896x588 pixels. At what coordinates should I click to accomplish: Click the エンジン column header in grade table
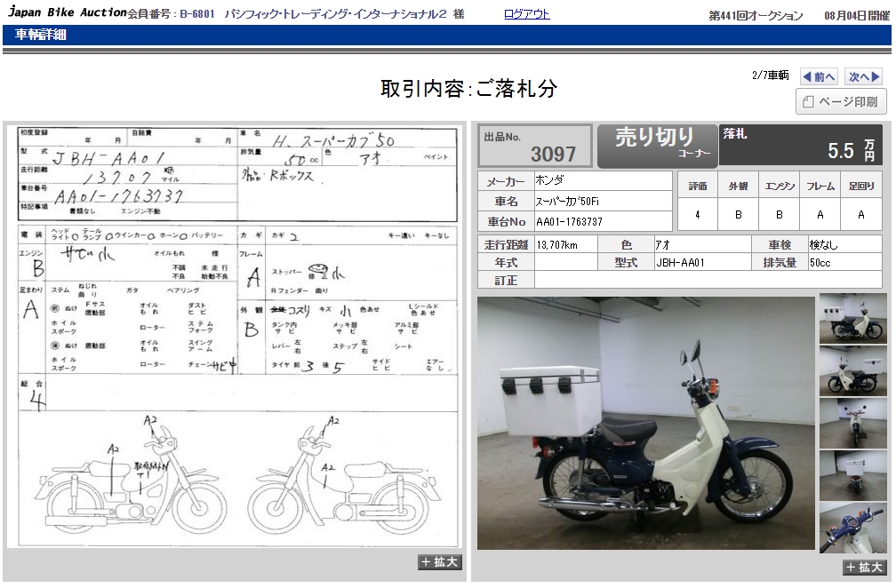click(x=780, y=187)
